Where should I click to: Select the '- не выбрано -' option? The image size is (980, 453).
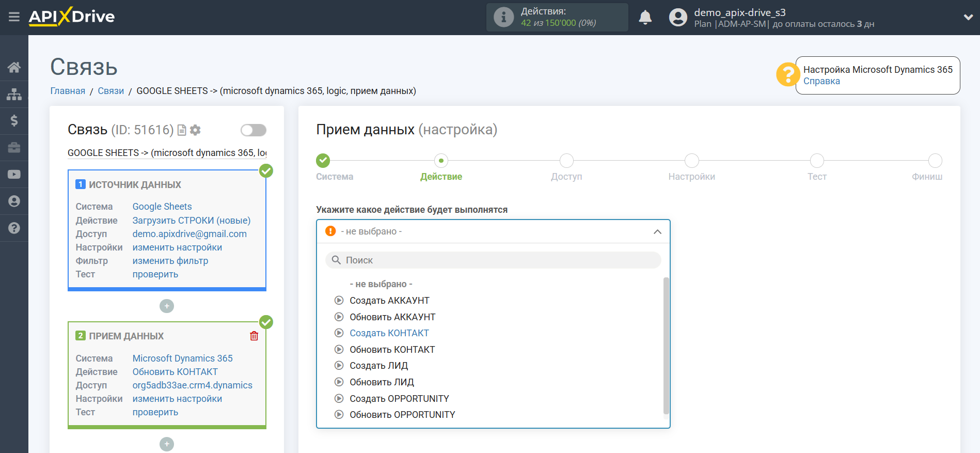point(381,284)
